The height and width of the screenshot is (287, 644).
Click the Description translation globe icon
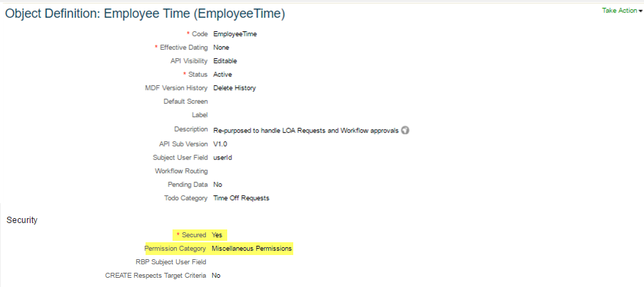(x=405, y=130)
